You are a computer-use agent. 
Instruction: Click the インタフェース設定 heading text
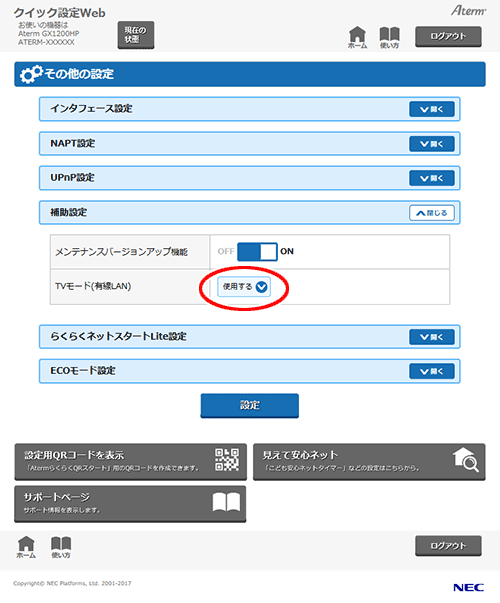(x=91, y=109)
